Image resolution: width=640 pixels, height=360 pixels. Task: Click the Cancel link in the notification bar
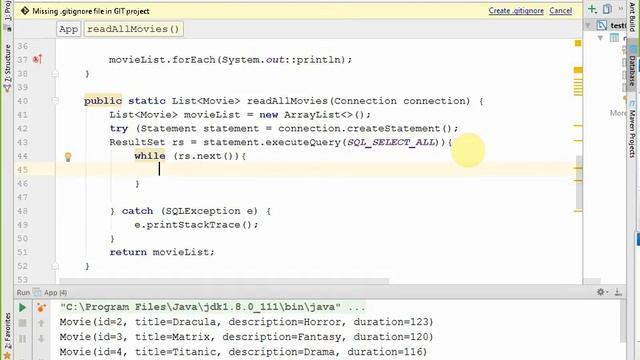[560, 11]
